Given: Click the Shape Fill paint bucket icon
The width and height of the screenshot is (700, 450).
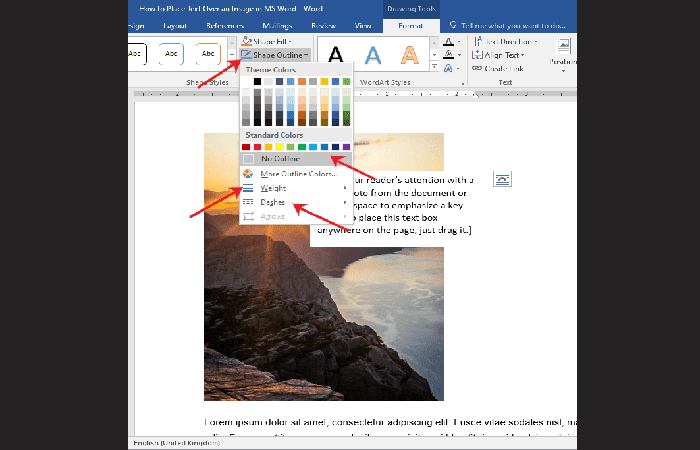Looking at the screenshot, I should (x=247, y=40).
